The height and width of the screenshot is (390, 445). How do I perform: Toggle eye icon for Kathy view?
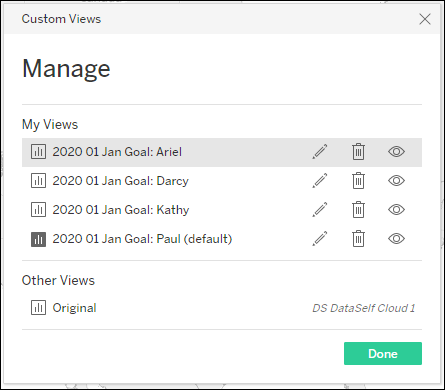pos(396,210)
